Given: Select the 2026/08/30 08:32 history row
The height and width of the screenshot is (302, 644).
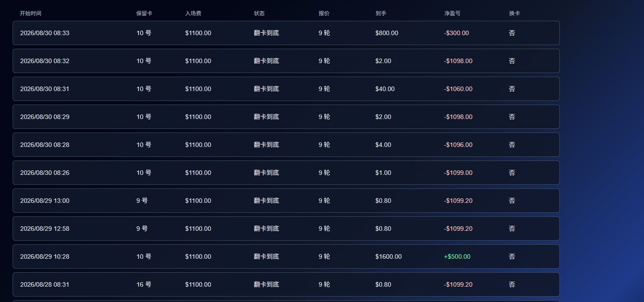Looking at the screenshot, I should tap(286, 61).
